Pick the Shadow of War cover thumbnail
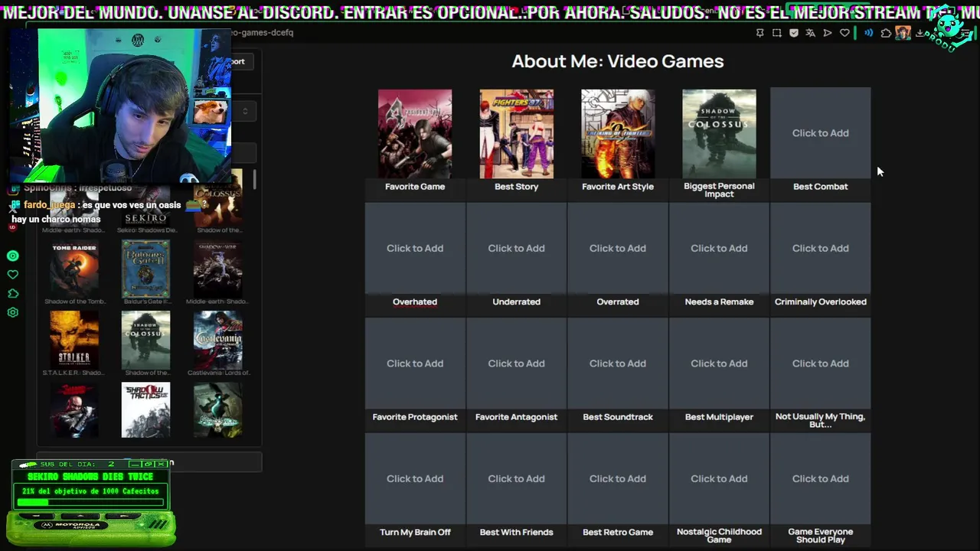This screenshot has width=980, height=551. point(218,269)
